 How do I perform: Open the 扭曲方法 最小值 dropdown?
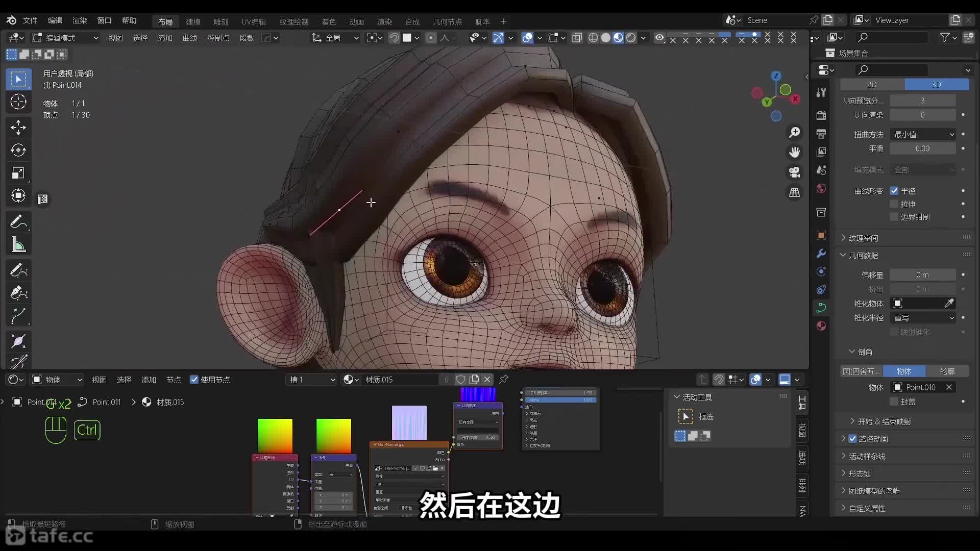coord(923,134)
